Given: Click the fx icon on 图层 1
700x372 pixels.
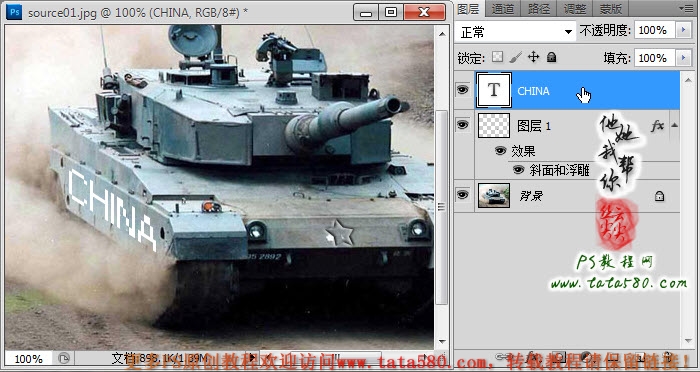Looking at the screenshot, I should click(657, 126).
